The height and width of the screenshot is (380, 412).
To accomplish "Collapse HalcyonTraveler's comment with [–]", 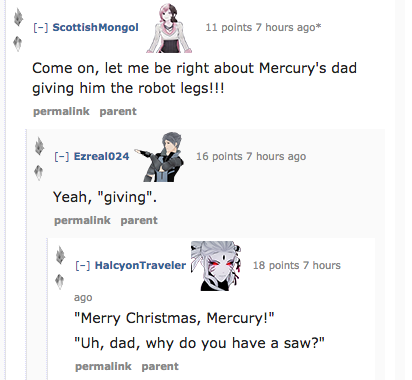I will [83, 265].
